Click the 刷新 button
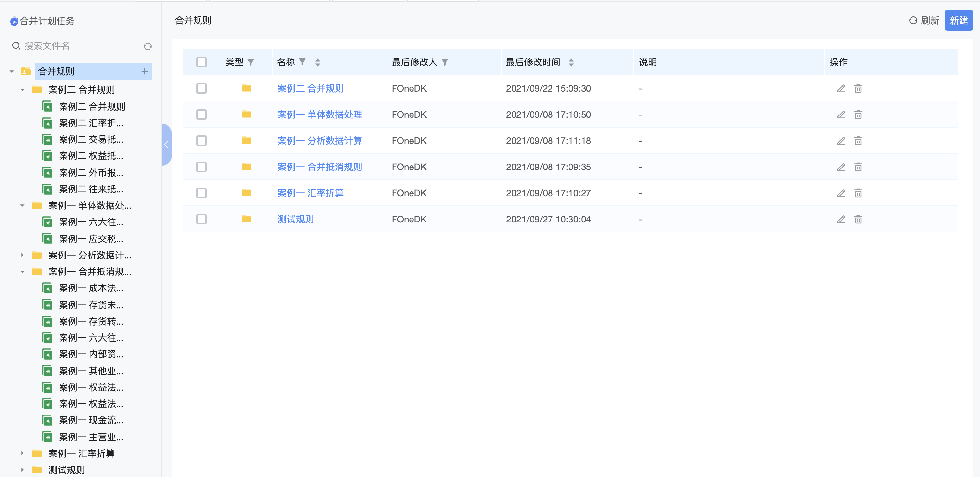This screenshot has height=477, width=980. (924, 21)
